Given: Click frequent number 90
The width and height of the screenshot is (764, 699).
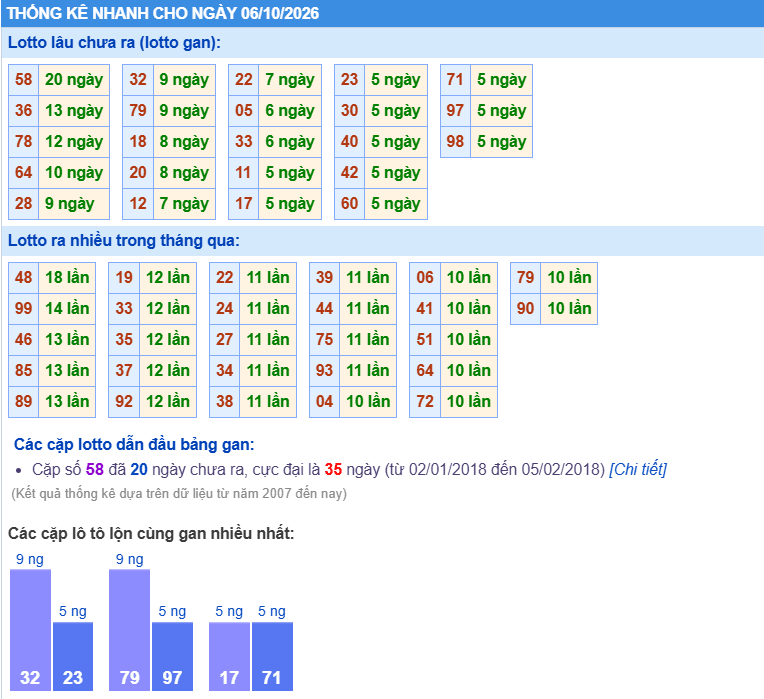Looking at the screenshot, I should pyautogui.click(x=525, y=308).
